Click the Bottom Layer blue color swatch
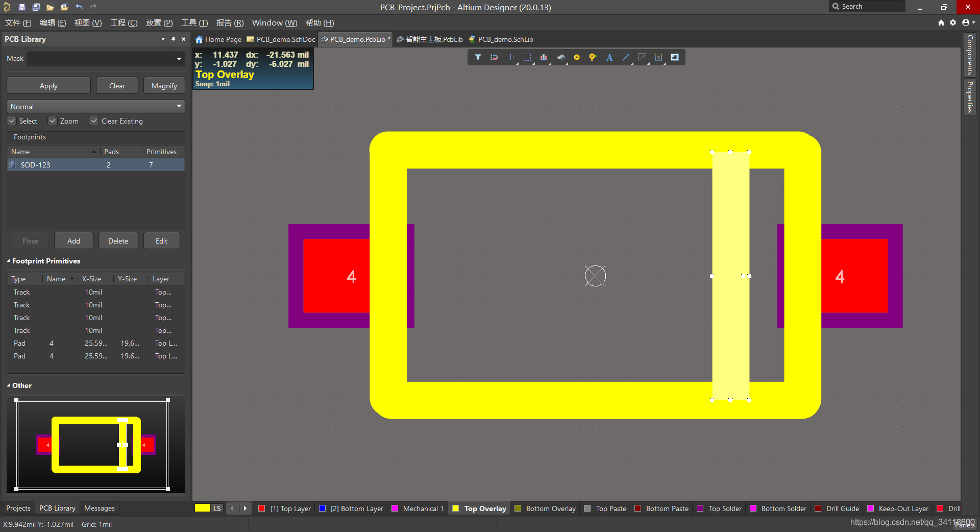 point(322,509)
